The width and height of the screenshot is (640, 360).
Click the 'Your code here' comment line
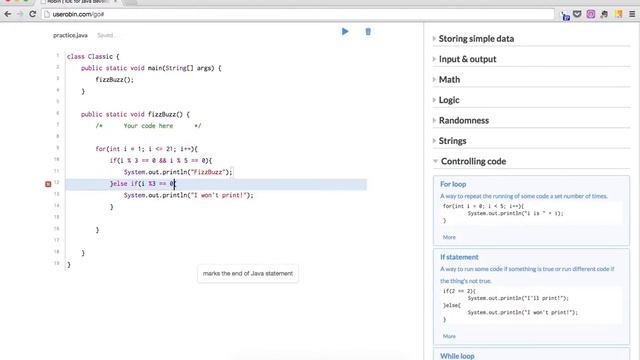coord(148,126)
